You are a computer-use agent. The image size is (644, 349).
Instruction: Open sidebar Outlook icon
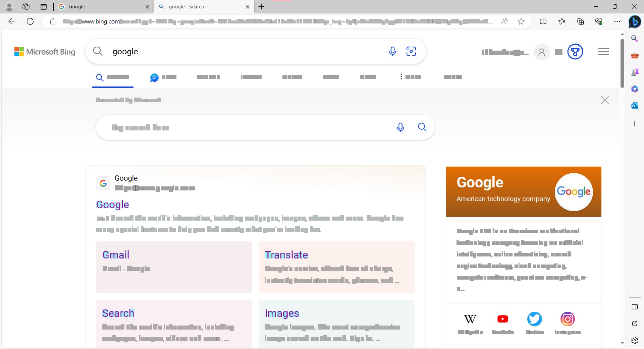pos(634,106)
